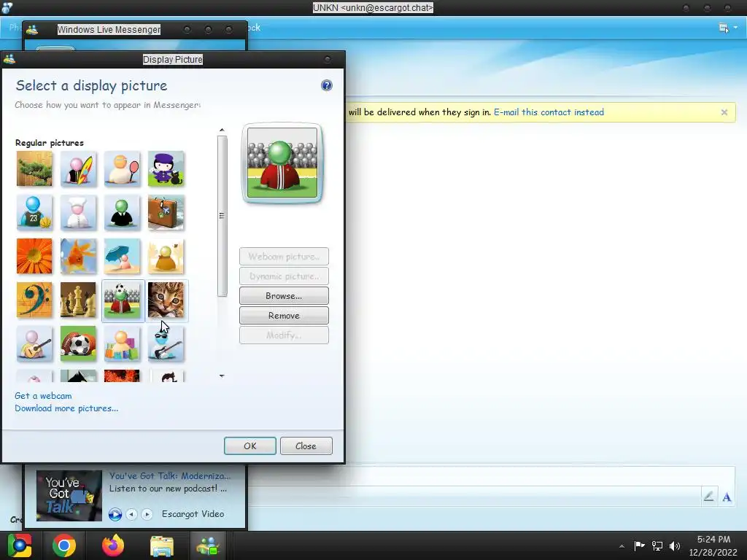Go to next Escargot Video item

click(x=147, y=514)
